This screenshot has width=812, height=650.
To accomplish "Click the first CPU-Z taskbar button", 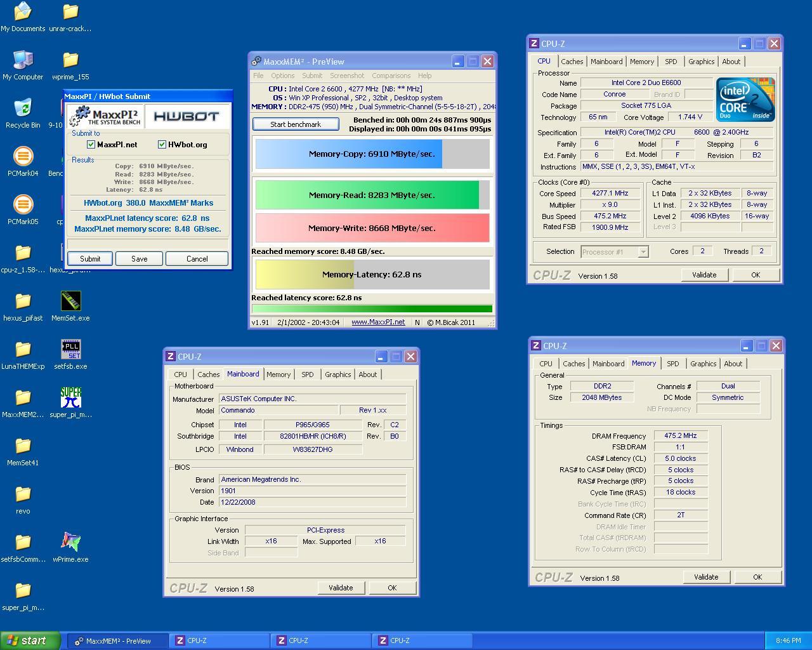I will pos(219,641).
